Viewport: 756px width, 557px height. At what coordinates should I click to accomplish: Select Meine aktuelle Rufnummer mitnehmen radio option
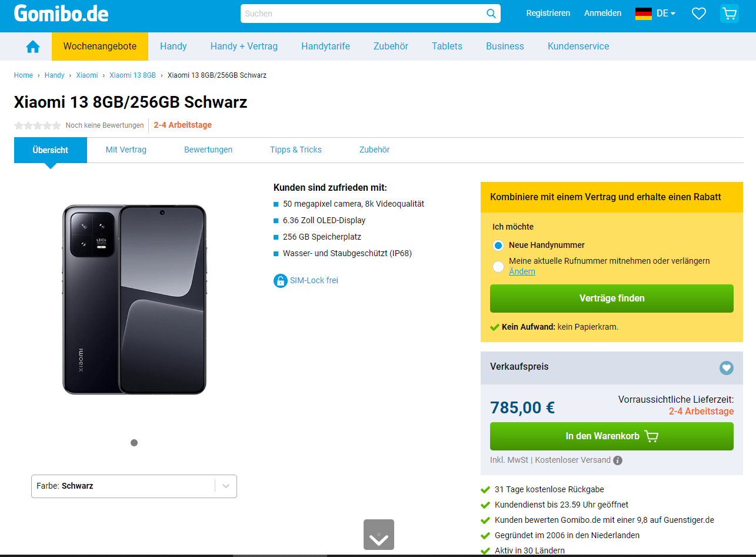click(x=498, y=266)
